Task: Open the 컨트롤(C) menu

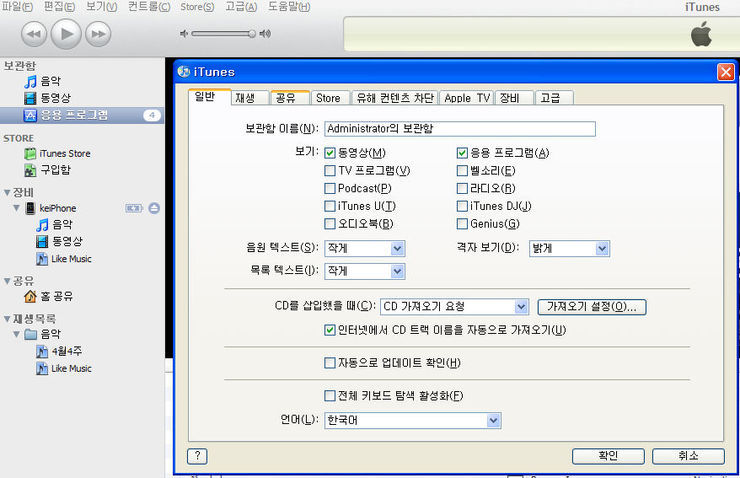Action: click(x=149, y=7)
